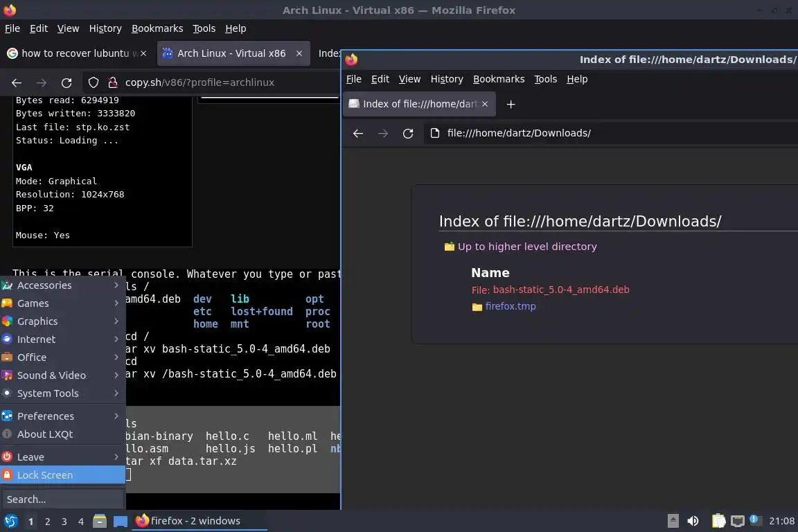Click the firefox.tmp folder icon
The height and width of the screenshot is (532, 798).
click(x=477, y=307)
